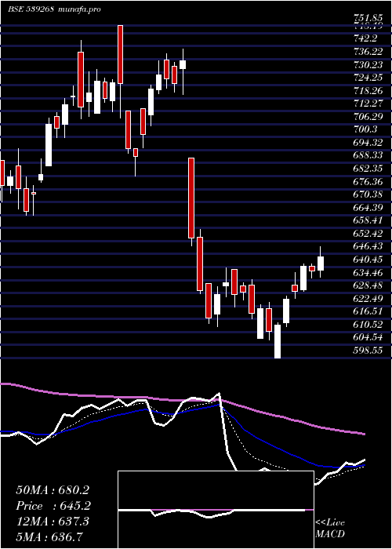Click the 5MA : 636.7 readout
392x549 pixels.
(50, 536)
